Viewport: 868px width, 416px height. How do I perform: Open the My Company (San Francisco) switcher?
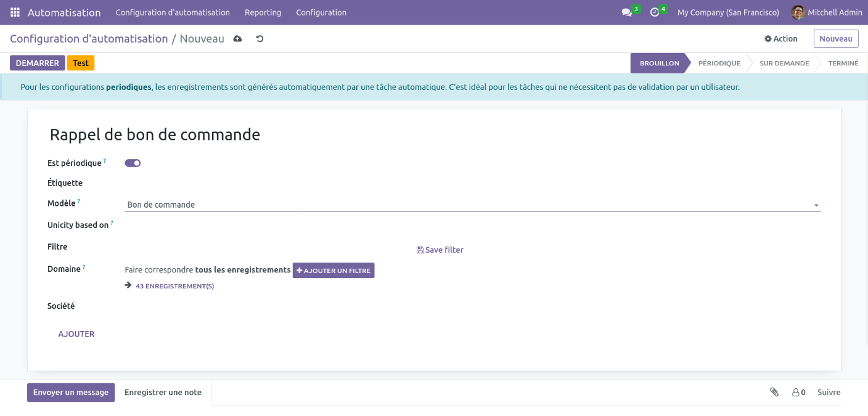[728, 12]
